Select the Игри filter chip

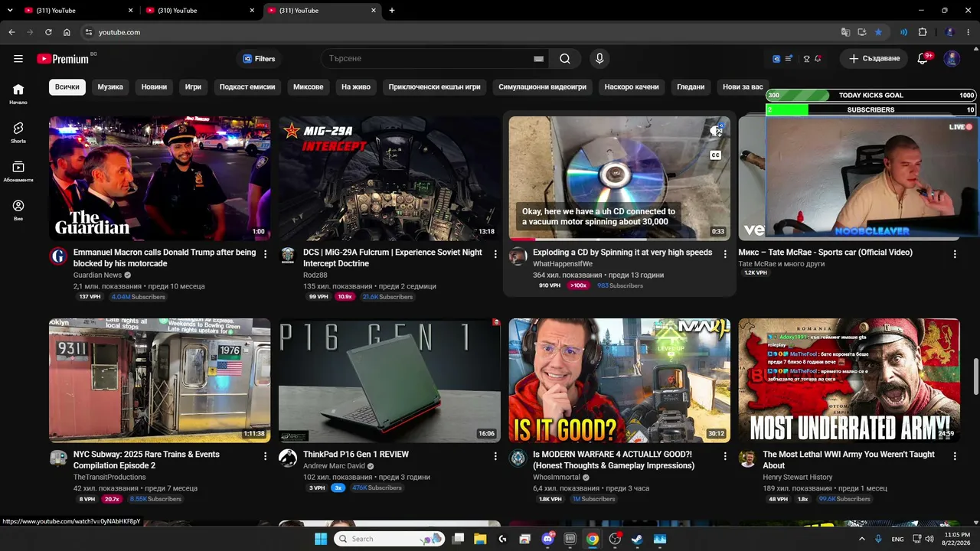pos(193,87)
